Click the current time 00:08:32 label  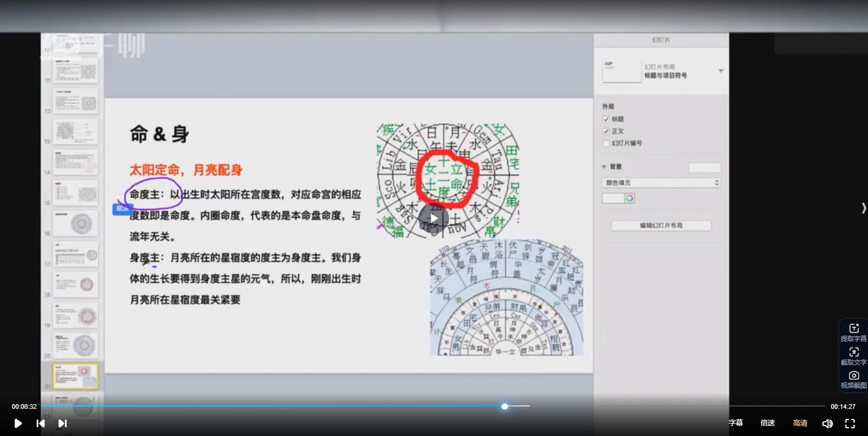[24, 407]
